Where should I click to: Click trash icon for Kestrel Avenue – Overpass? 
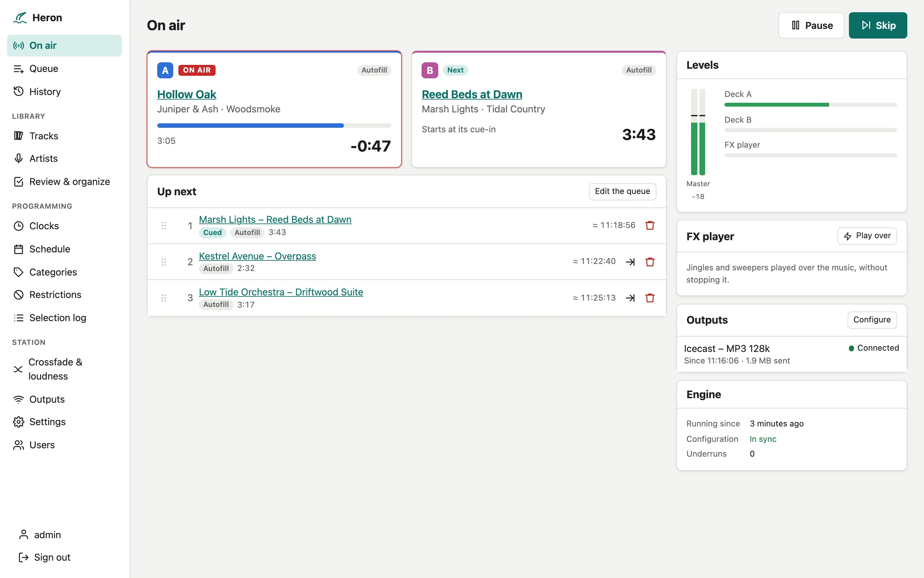650,262
